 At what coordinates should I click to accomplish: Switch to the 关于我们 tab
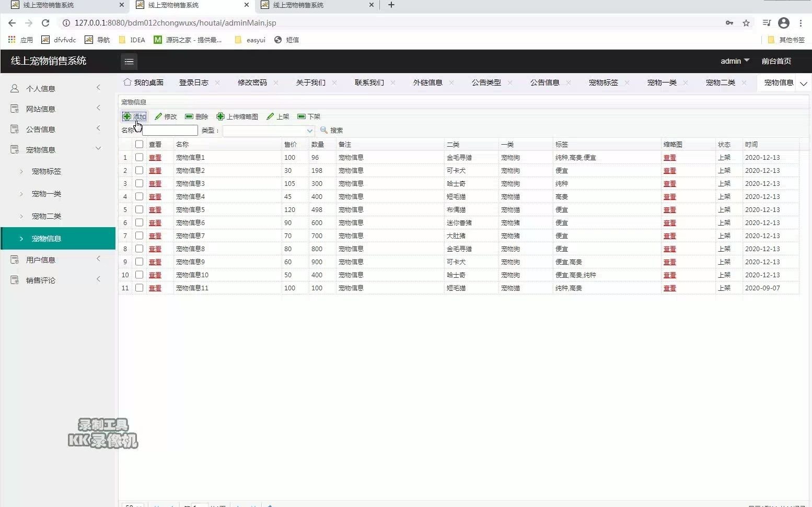coord(311,82)
